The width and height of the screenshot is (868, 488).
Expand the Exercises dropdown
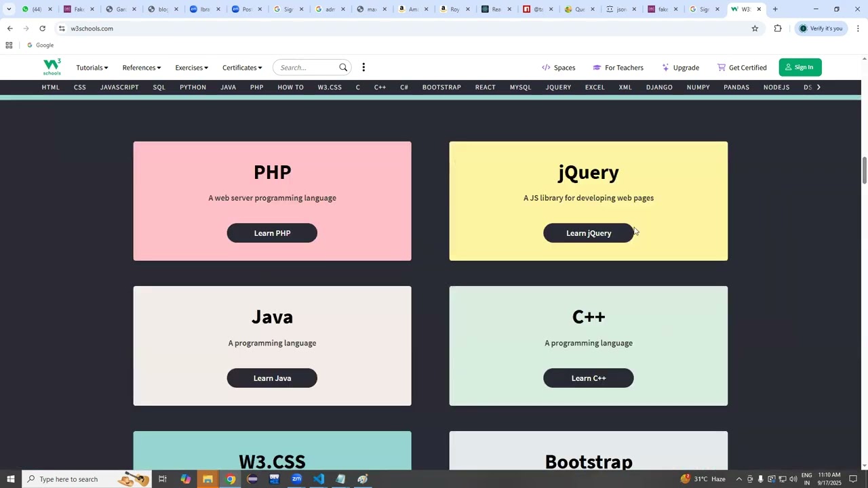[192, 68]
